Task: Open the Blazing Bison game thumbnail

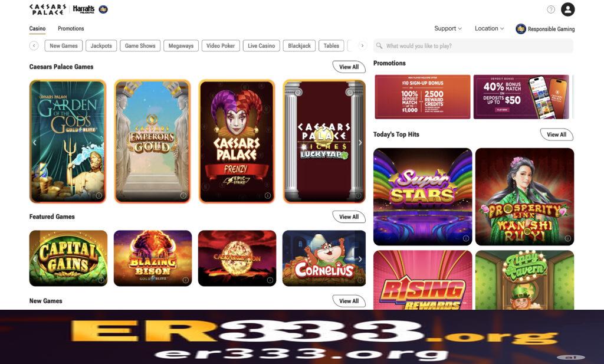Action: [153, 258]
